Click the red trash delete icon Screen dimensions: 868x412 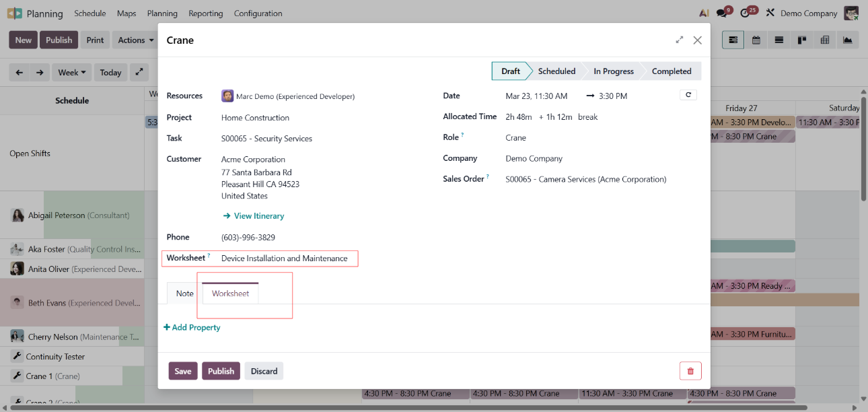[x=690, y=371]
